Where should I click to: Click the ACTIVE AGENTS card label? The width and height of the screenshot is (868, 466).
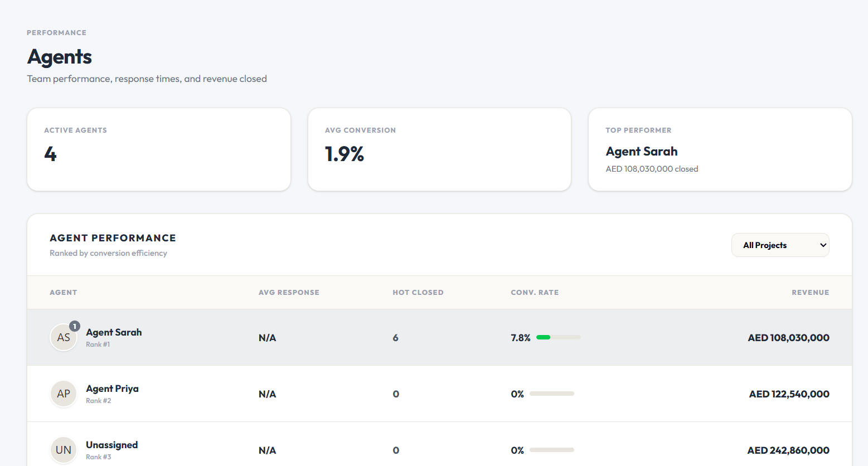(x=75, y=130)
